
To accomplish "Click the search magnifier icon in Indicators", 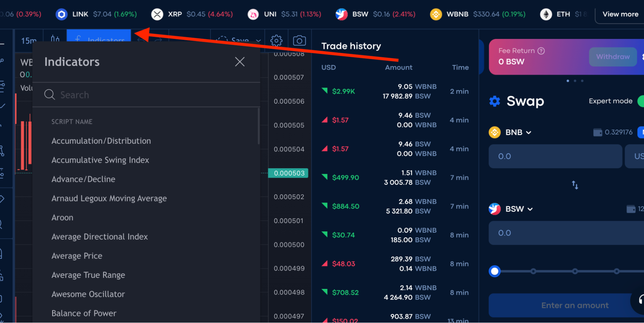I will click(50, 95).
